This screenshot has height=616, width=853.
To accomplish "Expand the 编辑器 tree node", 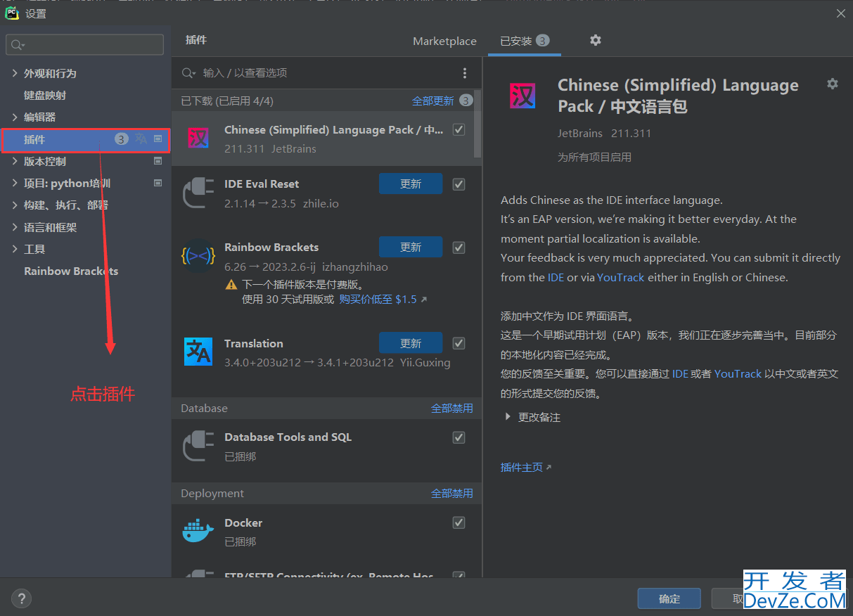I will [15, 117].
